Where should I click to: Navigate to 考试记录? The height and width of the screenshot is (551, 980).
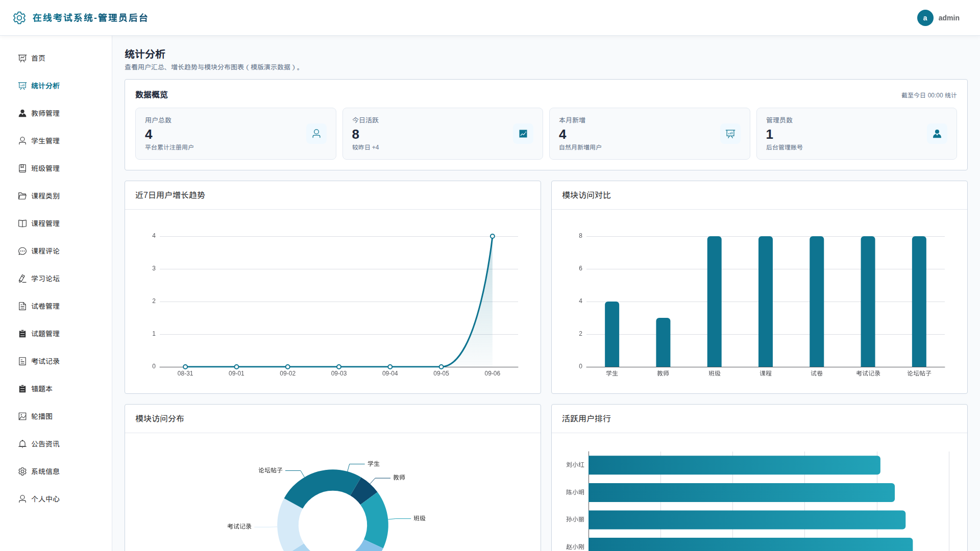[56, 361]
